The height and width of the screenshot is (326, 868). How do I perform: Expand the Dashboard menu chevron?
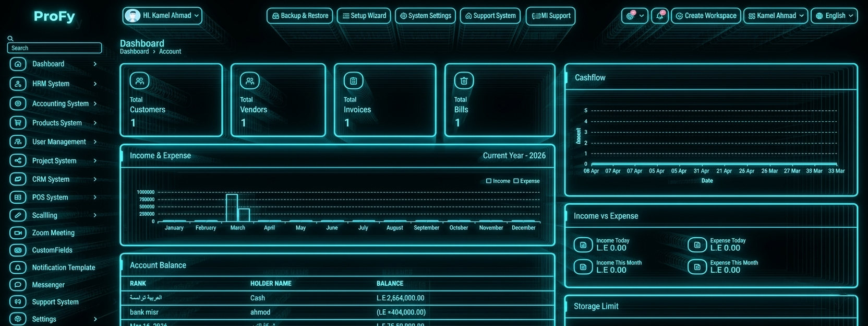pos(95,64)
